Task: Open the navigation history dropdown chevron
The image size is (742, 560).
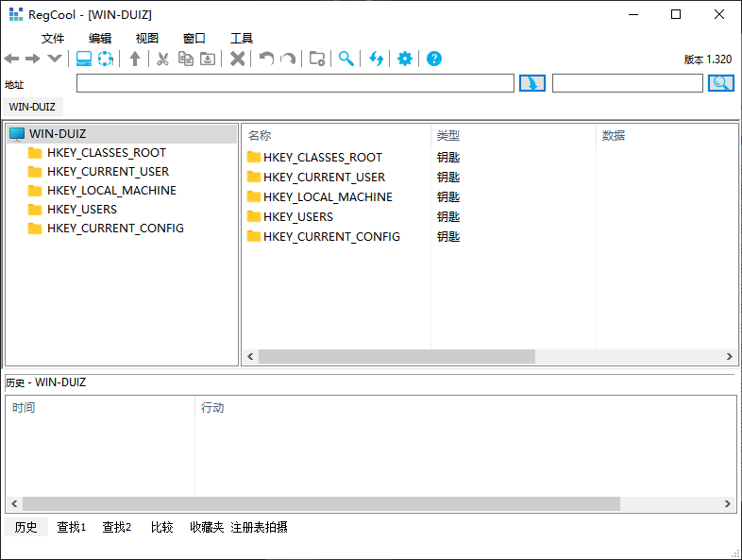Action: coord(55,59)
